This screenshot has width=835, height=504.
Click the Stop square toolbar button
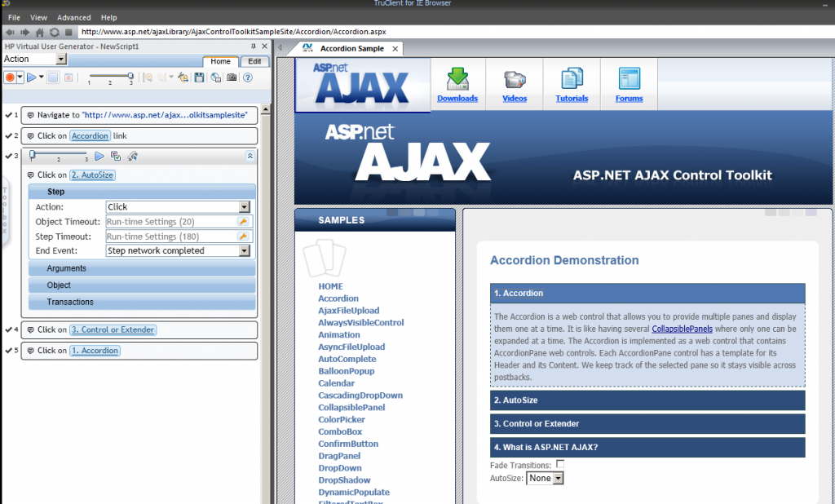(53, 77)
